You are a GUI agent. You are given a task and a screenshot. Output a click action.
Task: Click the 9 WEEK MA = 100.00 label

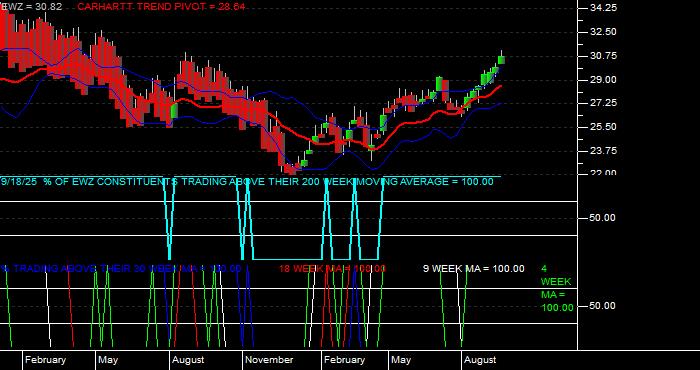(474, 269)
